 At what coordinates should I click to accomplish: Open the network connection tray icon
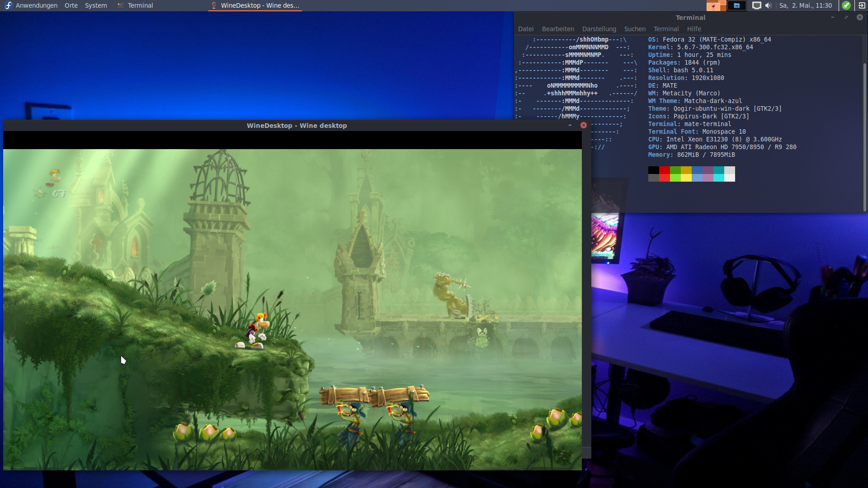click(x=756, y=5)
